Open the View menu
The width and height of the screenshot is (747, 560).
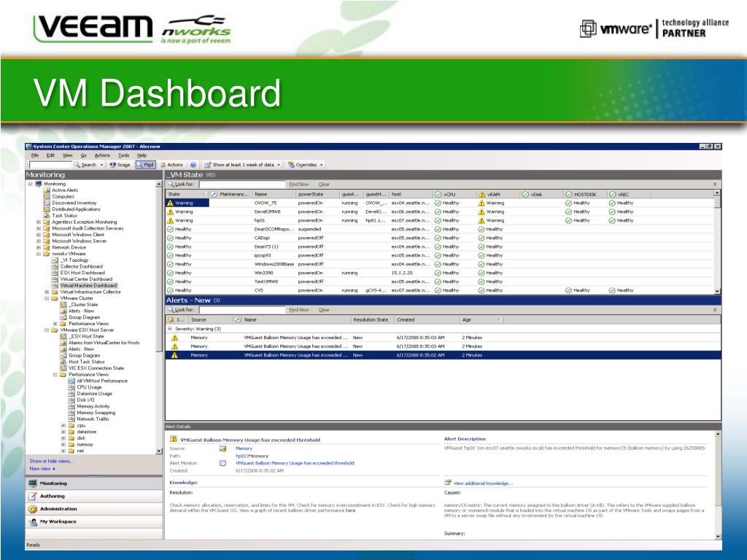[68, 155]
